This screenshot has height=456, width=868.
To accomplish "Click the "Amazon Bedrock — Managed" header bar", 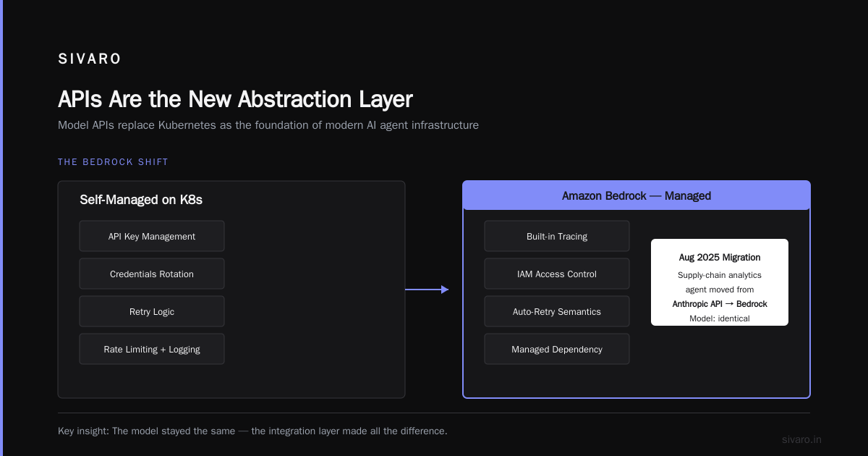I will pos(637,195).
